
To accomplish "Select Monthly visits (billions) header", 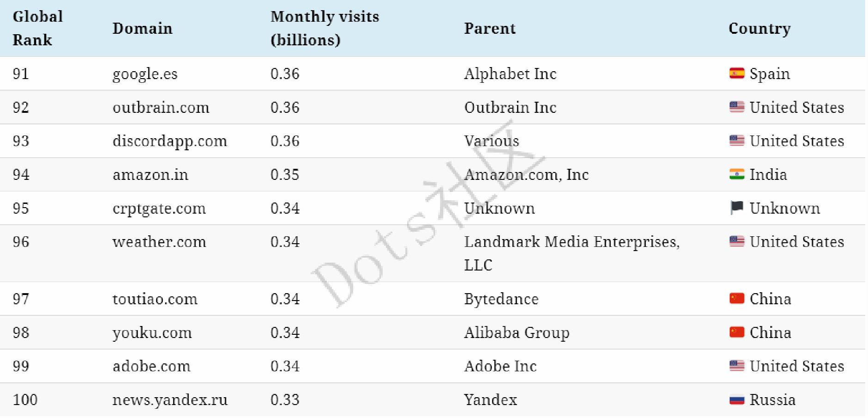I will click(324, 28).
